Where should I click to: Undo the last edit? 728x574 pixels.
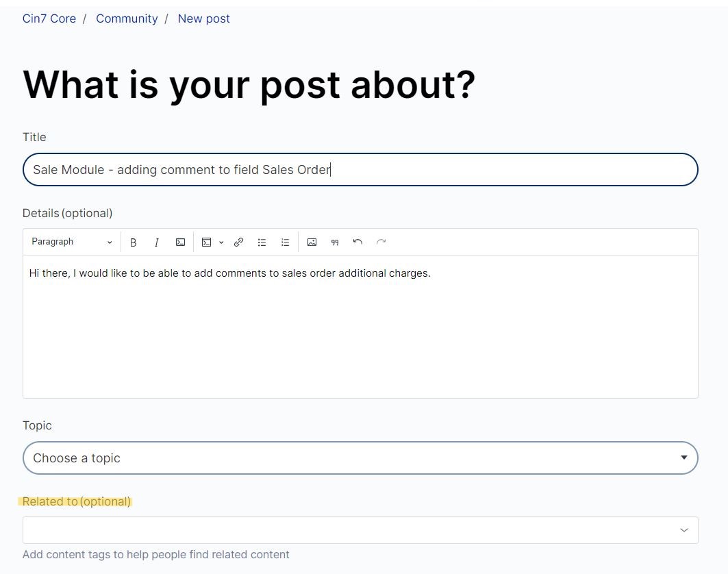point(357,242)
